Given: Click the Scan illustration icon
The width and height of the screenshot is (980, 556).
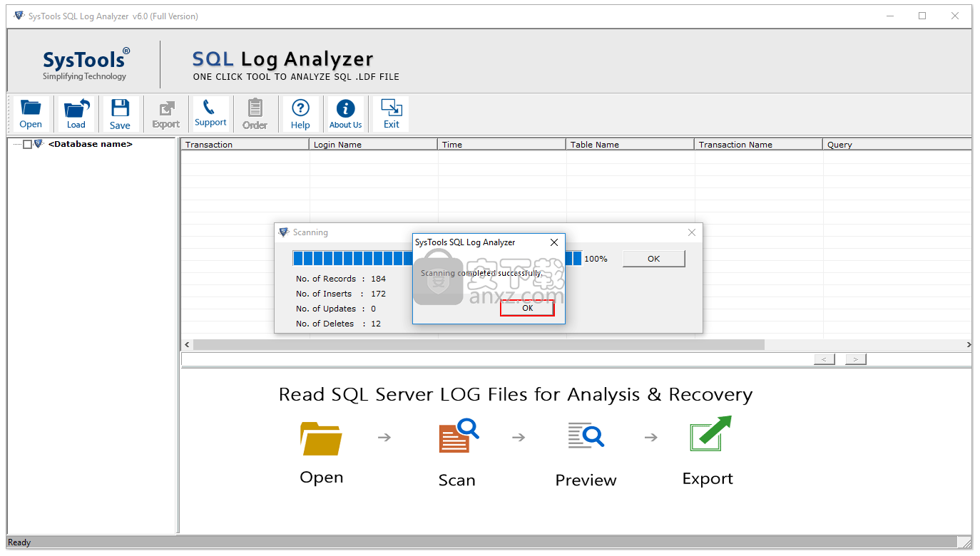Looking at the screenshot, I should [x=458, y=436].
